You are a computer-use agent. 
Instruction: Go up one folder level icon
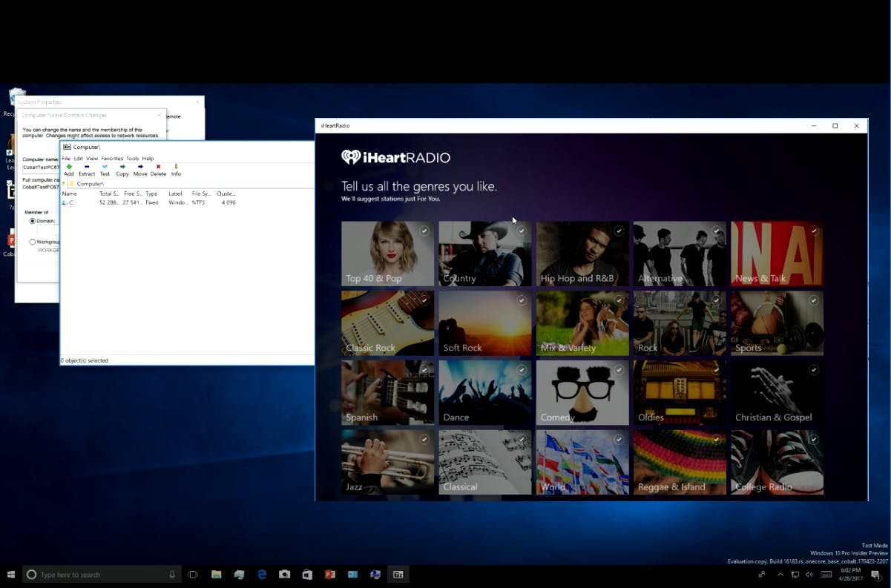click(x=65, y=183)
